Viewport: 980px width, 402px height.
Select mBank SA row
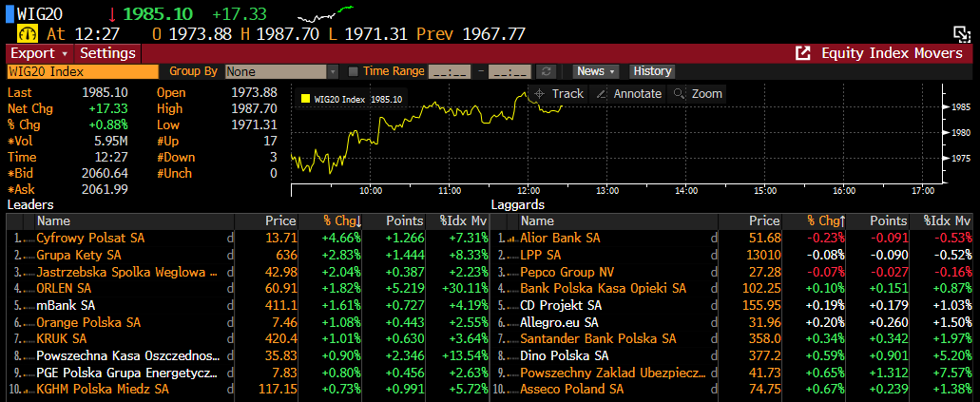pyautogui.click(x=247, y=306)
